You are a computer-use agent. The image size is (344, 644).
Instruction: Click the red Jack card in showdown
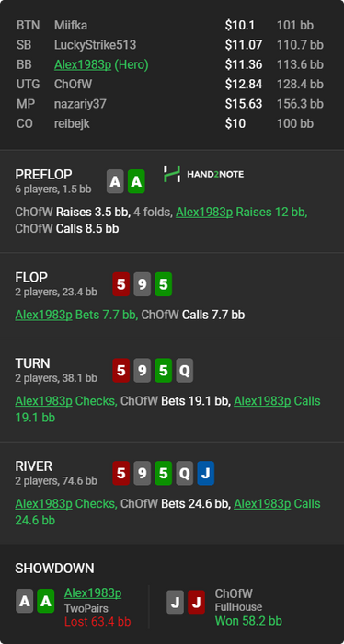point(196,602)
